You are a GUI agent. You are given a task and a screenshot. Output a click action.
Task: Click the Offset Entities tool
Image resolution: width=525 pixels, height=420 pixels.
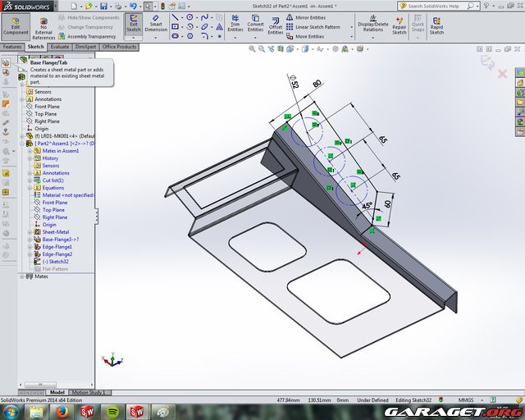[275, 25]
